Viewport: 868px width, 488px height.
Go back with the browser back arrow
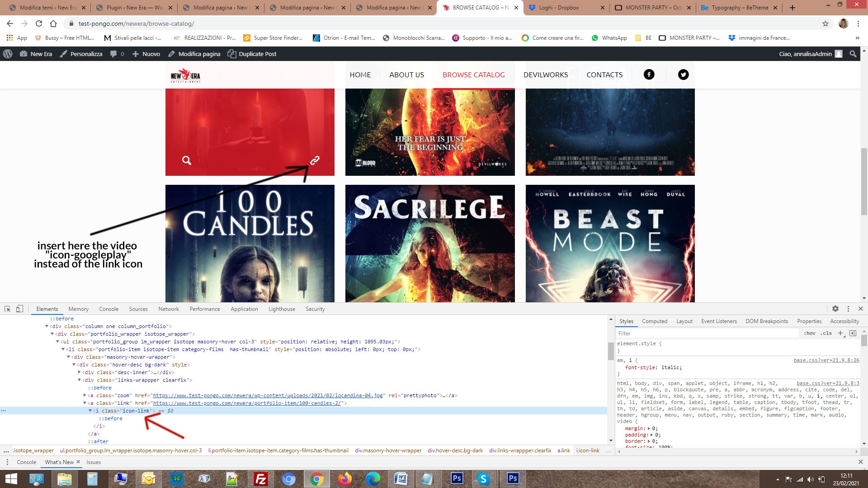click(10, 23)
